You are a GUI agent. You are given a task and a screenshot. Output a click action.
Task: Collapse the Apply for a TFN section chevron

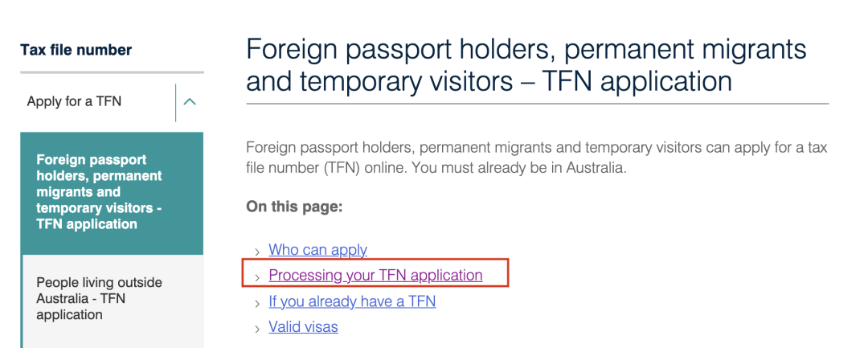click(190, 102)
